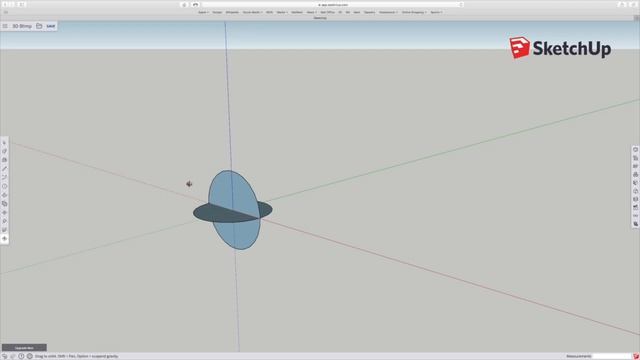Click the SAVE button
This screenshot has width=640, height=360.
(x=51, y=26)
